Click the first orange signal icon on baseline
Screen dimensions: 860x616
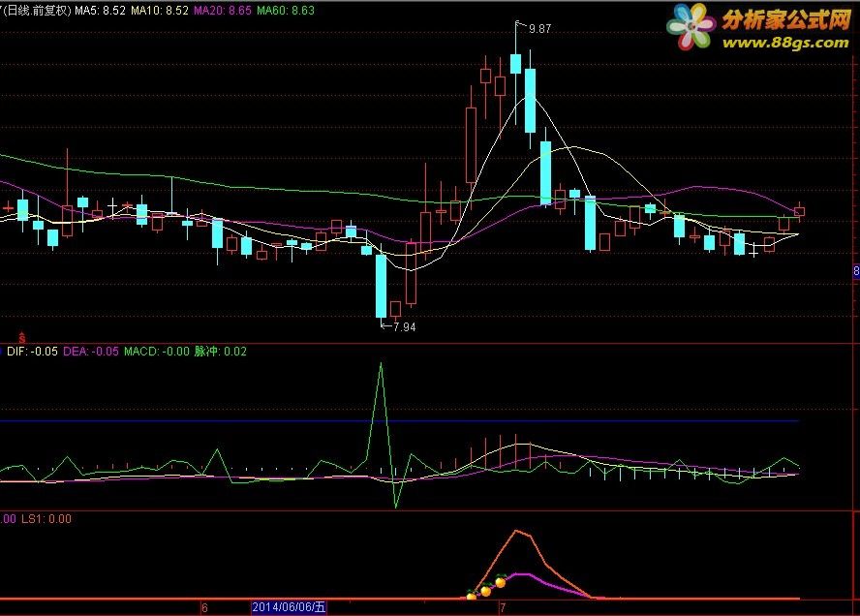471,595
